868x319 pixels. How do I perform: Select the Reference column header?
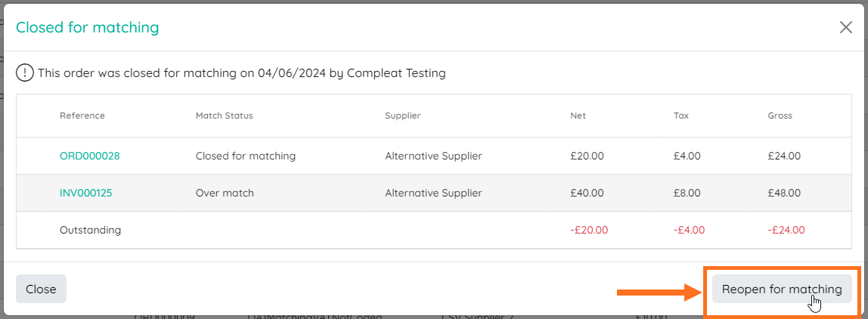tap(82, 116)
